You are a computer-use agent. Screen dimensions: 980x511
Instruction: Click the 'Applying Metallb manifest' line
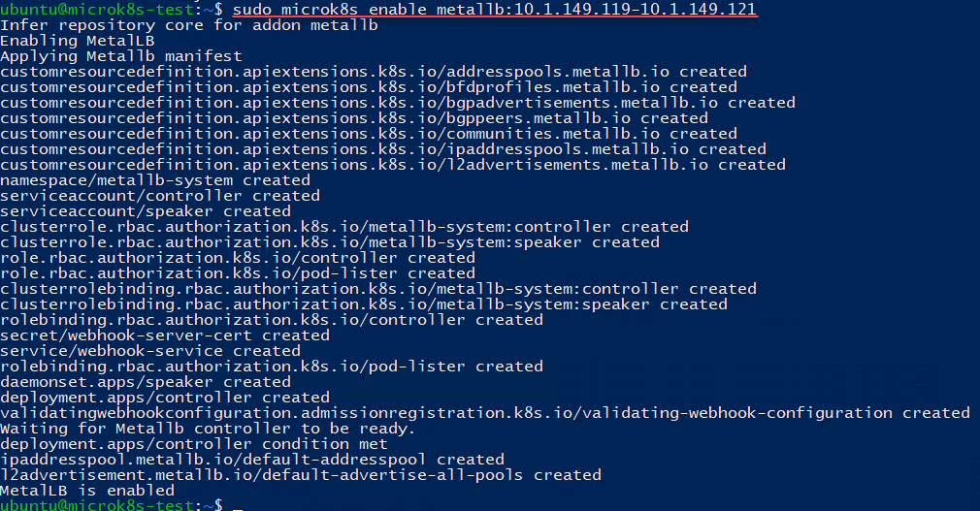pyautogui.click(x=121, y=56)
